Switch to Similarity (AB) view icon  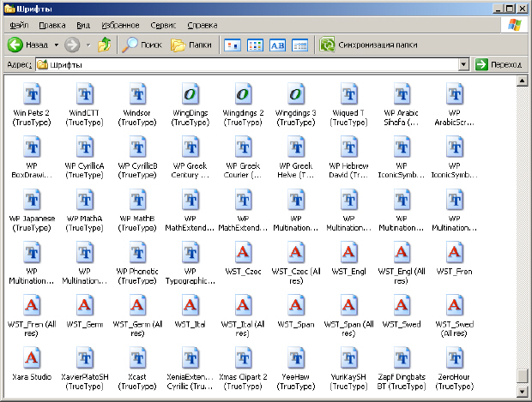coord(277,45)
